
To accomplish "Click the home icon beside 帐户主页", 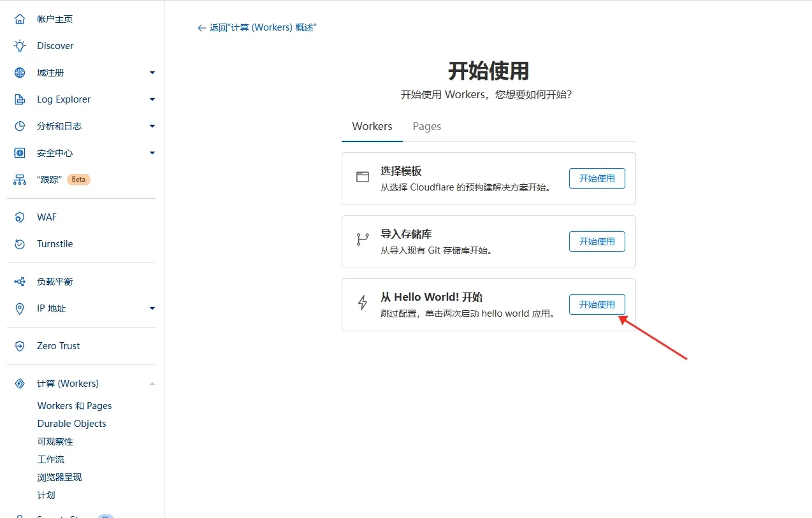I will [x=20, y=19].
